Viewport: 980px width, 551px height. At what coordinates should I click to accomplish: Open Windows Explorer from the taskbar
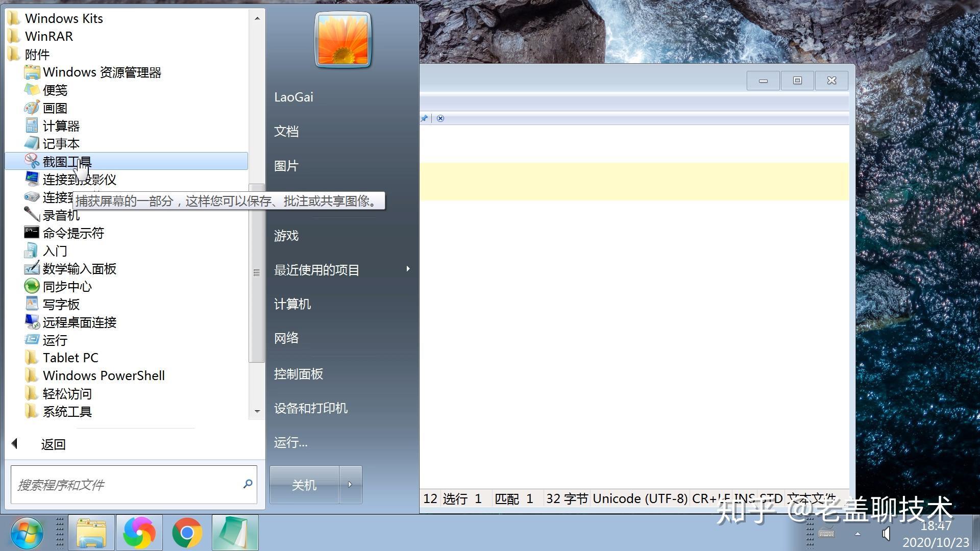click(x=91, y=532)
